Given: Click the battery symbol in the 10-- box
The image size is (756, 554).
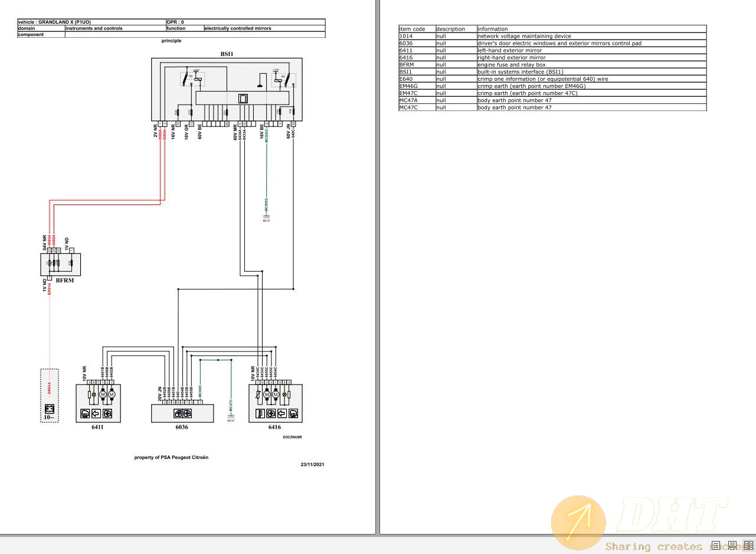Looking at the screenshot, I should click(x=50, y=409).
